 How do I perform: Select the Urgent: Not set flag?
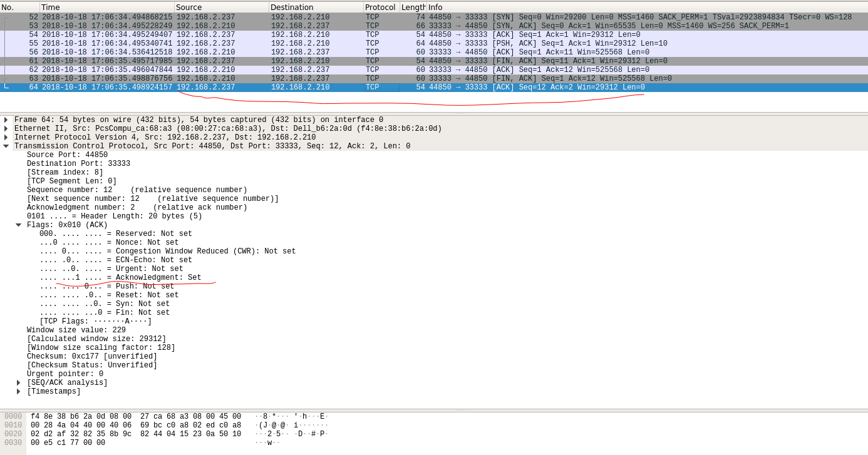[111, 269]
